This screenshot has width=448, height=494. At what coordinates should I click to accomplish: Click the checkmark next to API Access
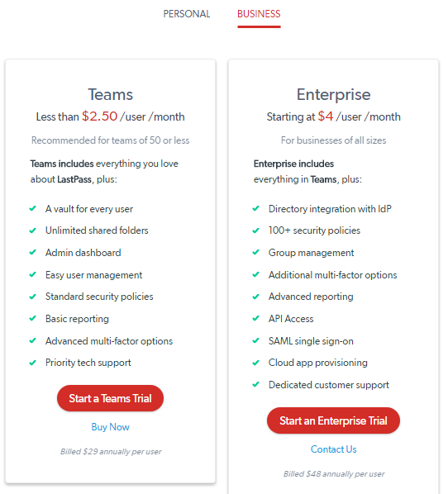click(256, 318)
